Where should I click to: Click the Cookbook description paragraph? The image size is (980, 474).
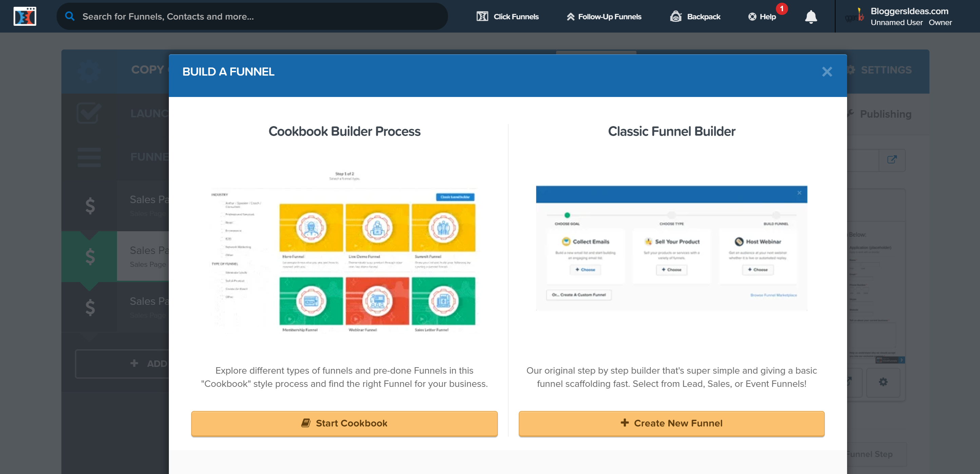[344, 377]
